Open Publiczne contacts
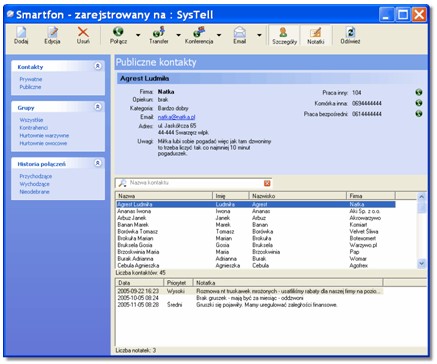437x364 pixels. (x=30, y=87)
